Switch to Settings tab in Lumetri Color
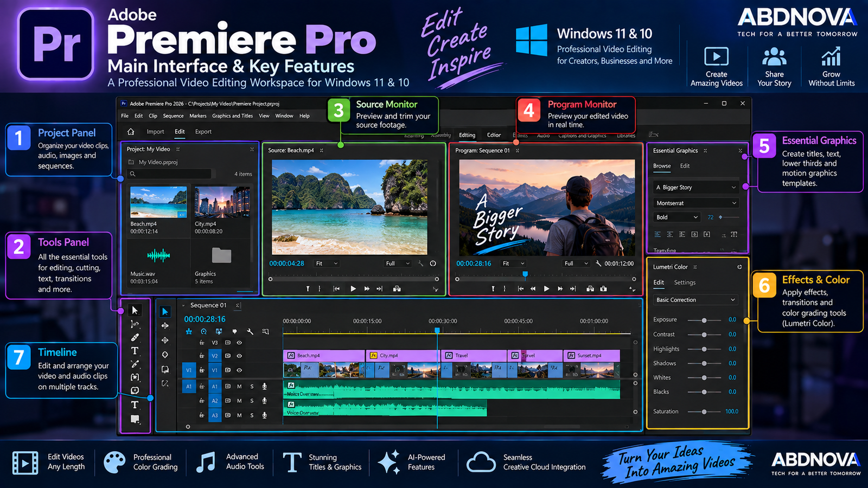Image resolution: width=868 pixels, height=488 pixels. 685,282
